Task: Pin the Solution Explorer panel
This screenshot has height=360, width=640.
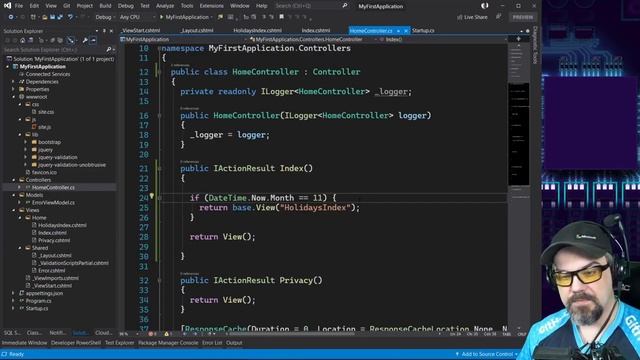Action: [x=104, y=31]
